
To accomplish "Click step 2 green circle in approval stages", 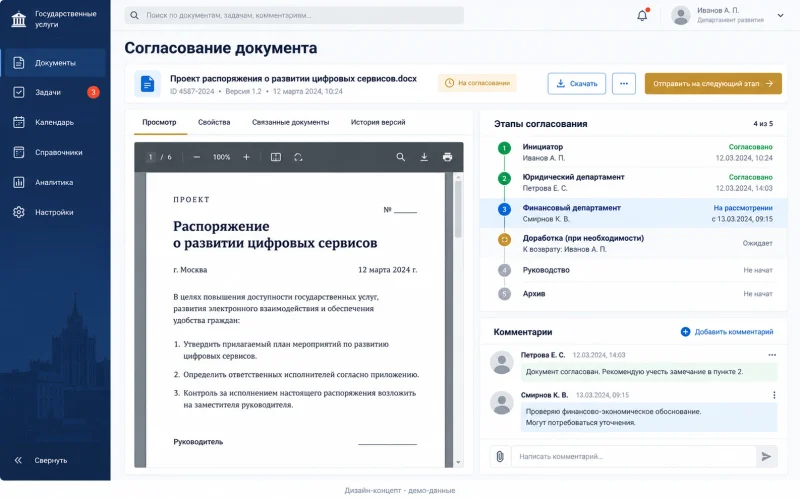I will coord(504,178).
